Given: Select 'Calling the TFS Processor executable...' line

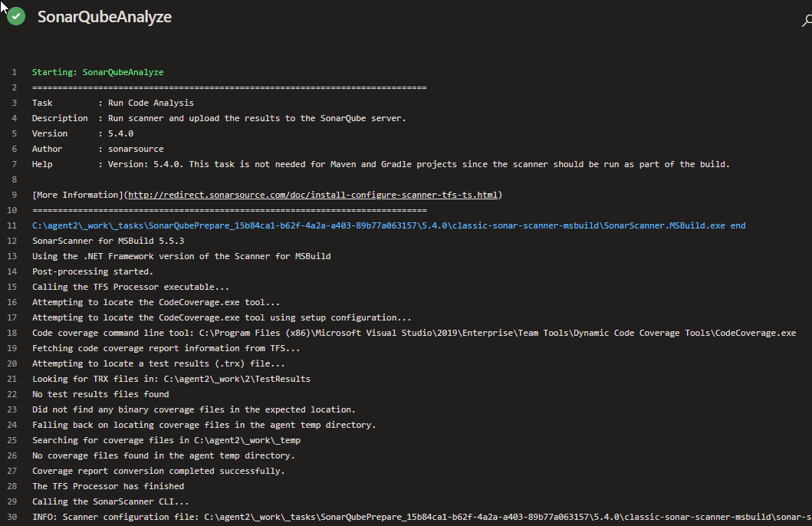Looking at the screenshot, I should pos(130,287).
